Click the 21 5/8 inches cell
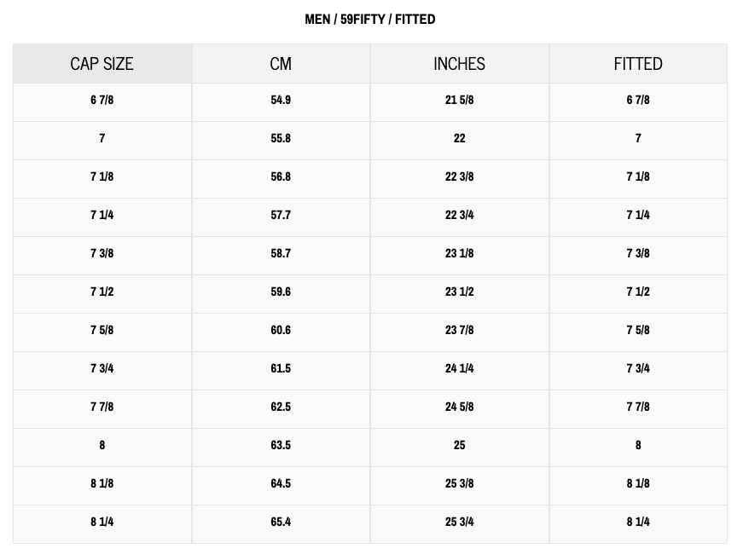Image resolution: width=743 pixels, height=560 pixels. [x=459, y=100]
